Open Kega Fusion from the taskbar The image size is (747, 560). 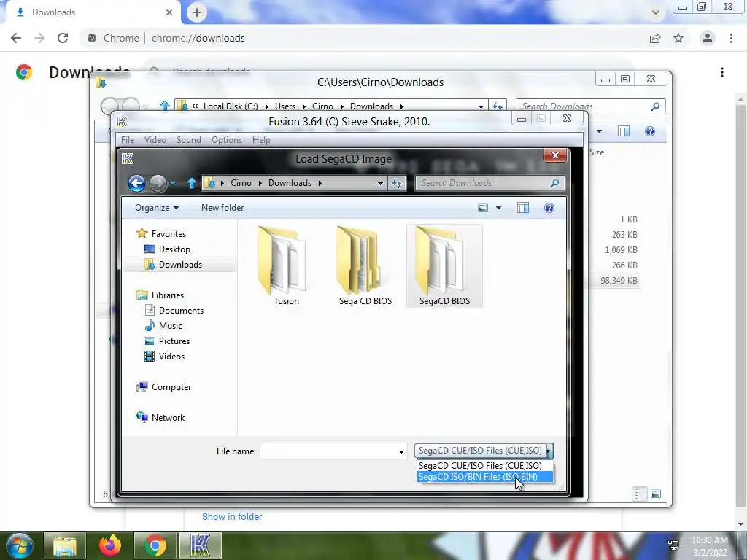click(x=201, y=545)
